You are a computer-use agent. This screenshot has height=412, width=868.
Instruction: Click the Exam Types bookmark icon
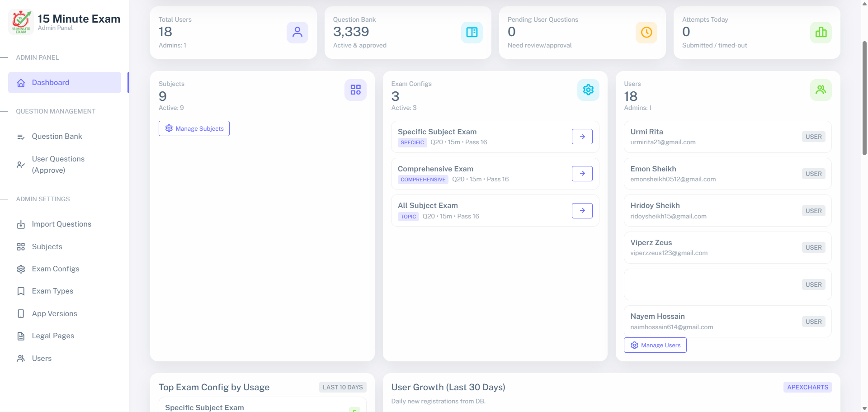[21, 291]
